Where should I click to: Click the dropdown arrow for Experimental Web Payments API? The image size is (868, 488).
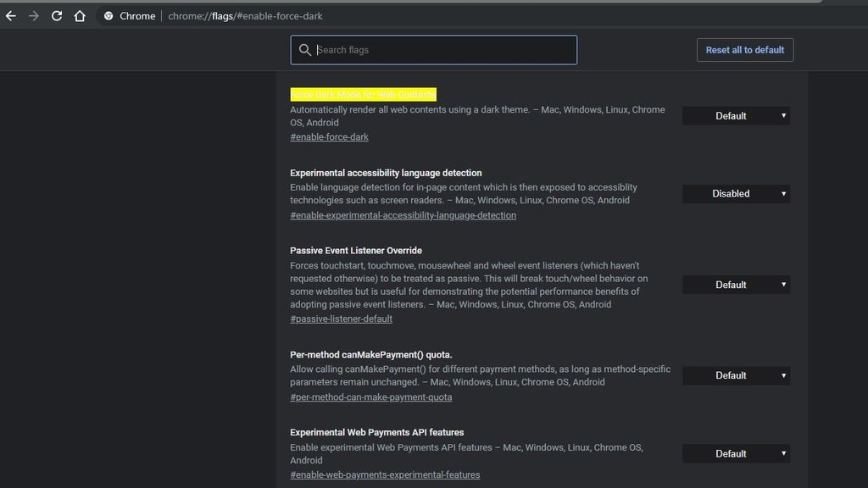(x=784, y=453)
